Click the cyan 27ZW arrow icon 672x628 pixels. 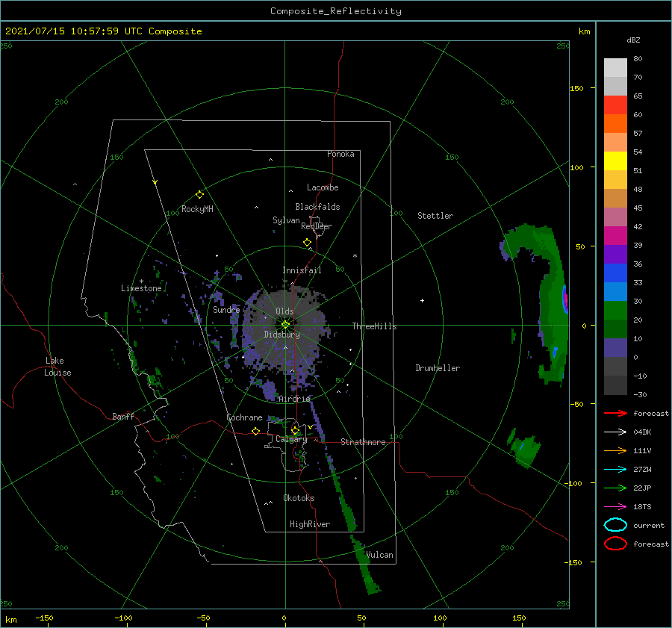615,470
